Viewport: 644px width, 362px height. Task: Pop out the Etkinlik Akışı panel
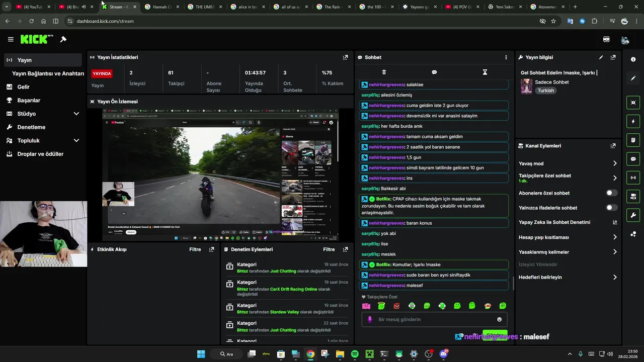click(211, 249)
